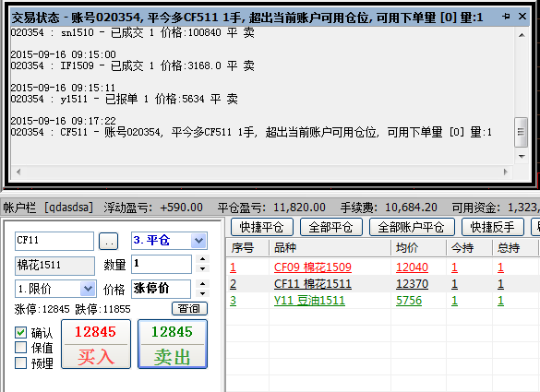This screenshot has width=540, height=392.
Task: Click average price 5756
Action: click(409, 301)
